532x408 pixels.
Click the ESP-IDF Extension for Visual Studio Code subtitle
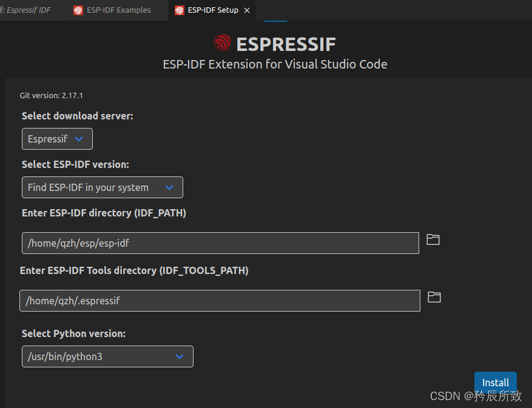point(275,64)
